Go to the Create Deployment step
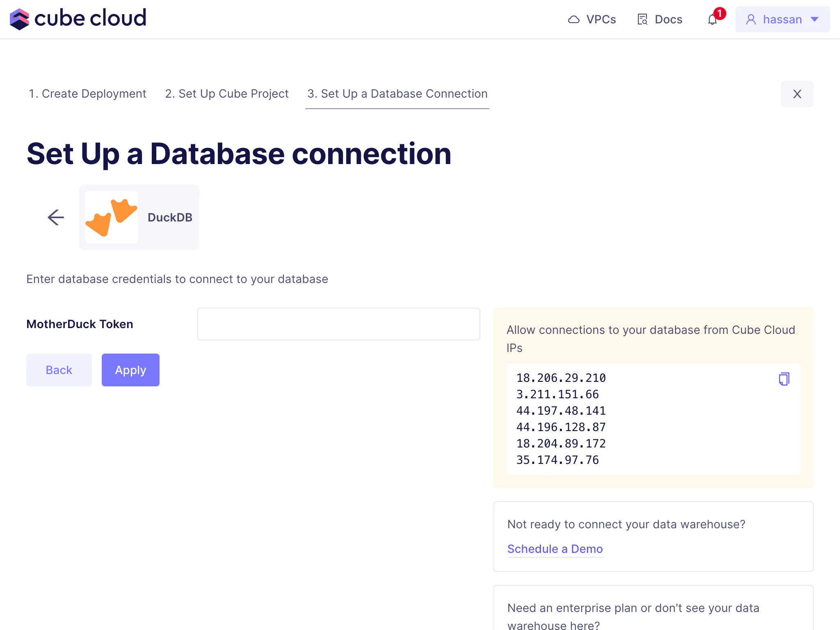 click(87, 94)
